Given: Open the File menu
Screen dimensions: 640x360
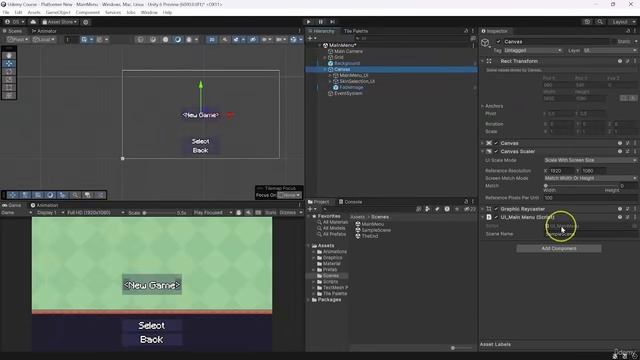Looking at the screenshot, I should coord(6,13).
